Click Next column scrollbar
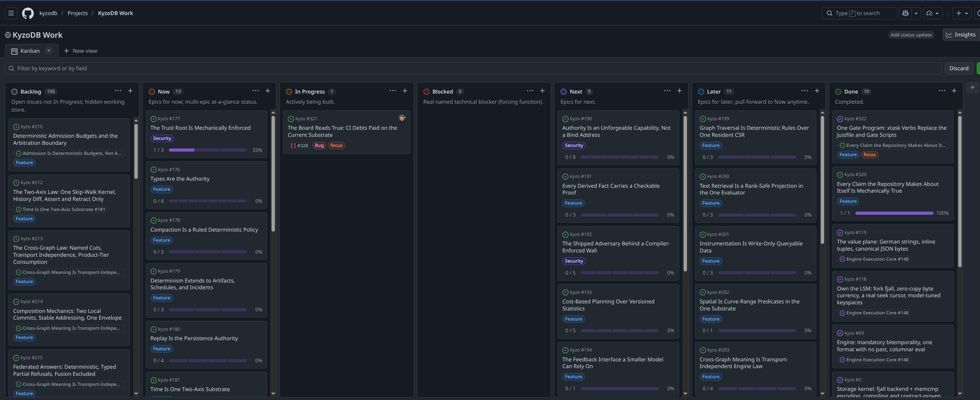The image size is (980, 400). click(685, 193)
